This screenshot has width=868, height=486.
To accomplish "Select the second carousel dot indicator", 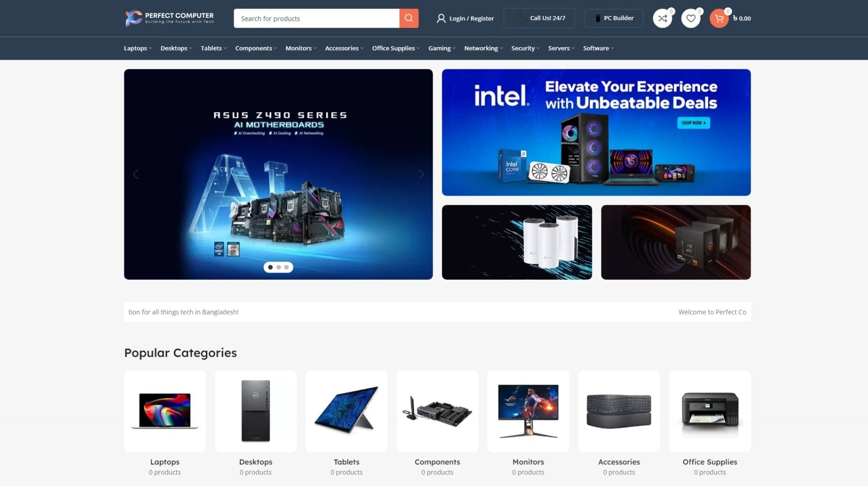I will click(x=279, y=267).
